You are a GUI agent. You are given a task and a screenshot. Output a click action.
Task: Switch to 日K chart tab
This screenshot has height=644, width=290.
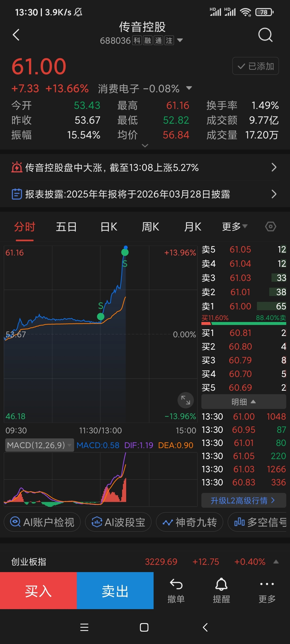pyautogui.click(x=109, y=227)
